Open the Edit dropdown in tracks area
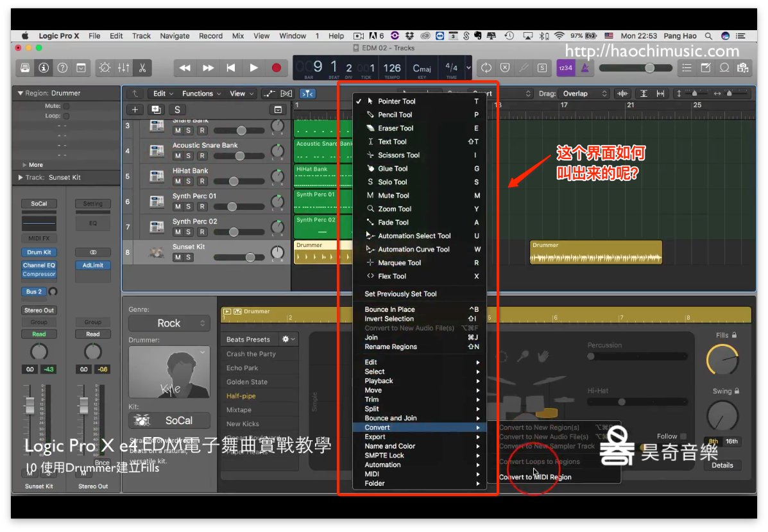 163,94
